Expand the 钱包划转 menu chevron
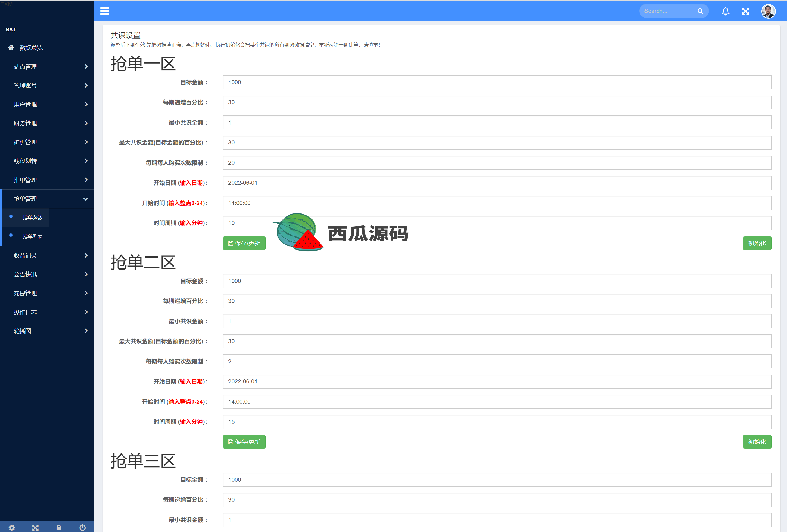This screenshot has width=787, height=532. (86, 161)
